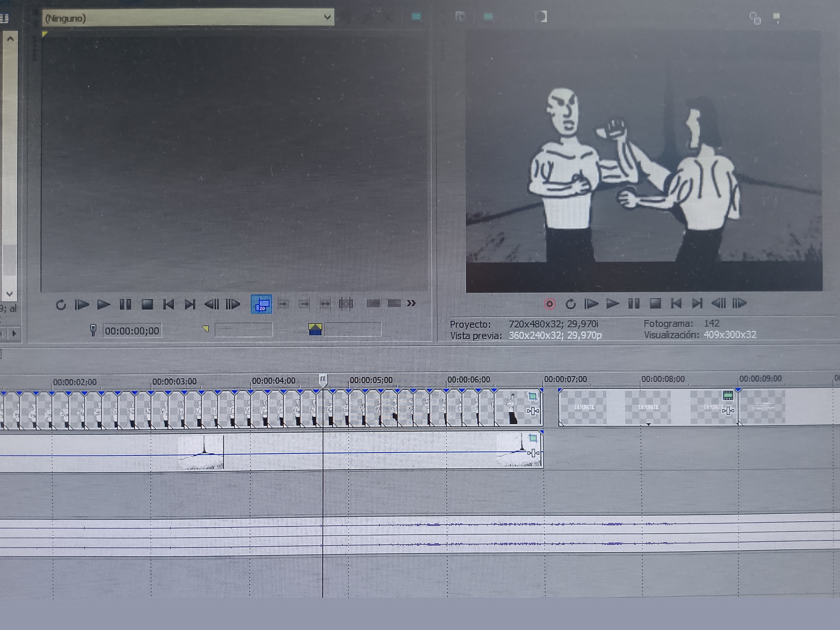
Task: Expand trimmer toolbar overflow chevron
Action: click(x=411, y=303)
